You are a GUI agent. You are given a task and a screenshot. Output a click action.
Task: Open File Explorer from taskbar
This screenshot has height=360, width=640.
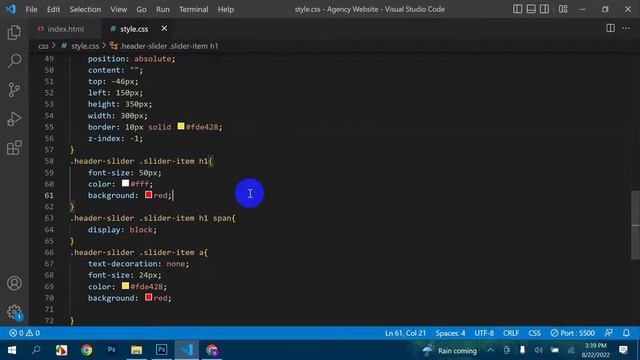coord(136,350)
